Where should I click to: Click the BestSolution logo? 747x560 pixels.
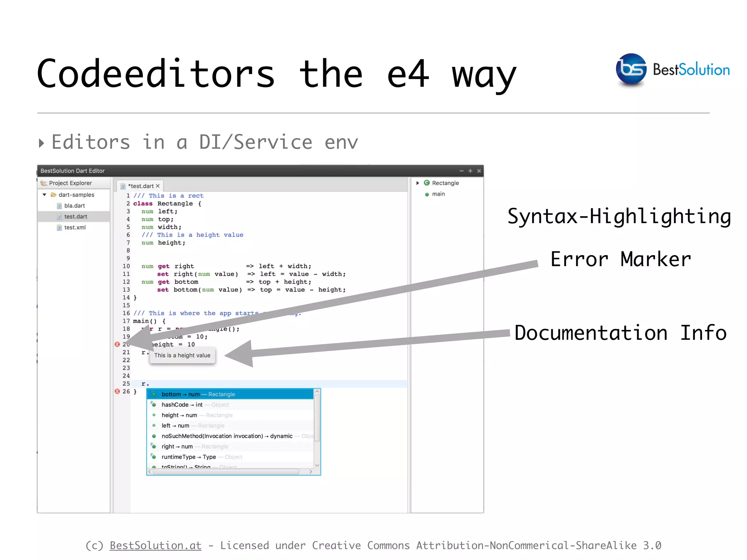631,69
